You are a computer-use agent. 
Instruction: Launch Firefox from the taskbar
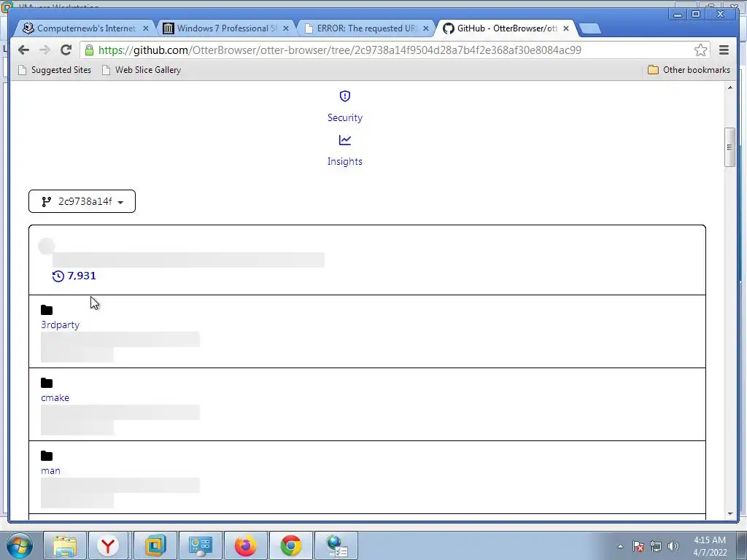[246, 545]
